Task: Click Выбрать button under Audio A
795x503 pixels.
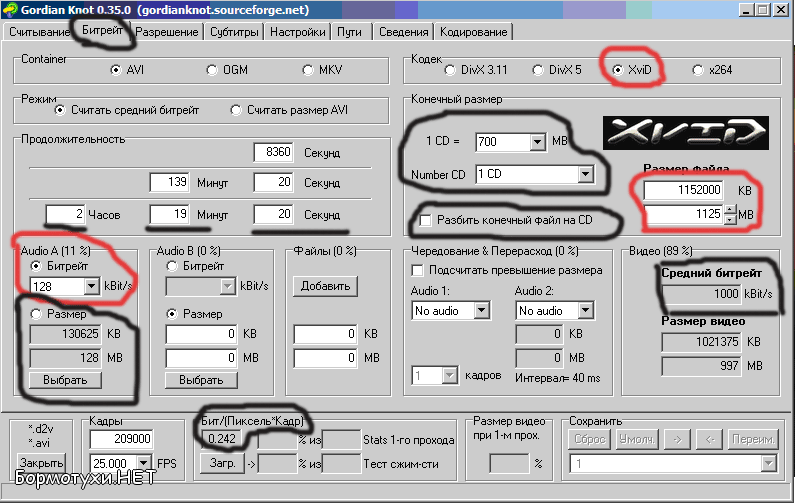Action: pyautogui.click(x=65, y=380)
